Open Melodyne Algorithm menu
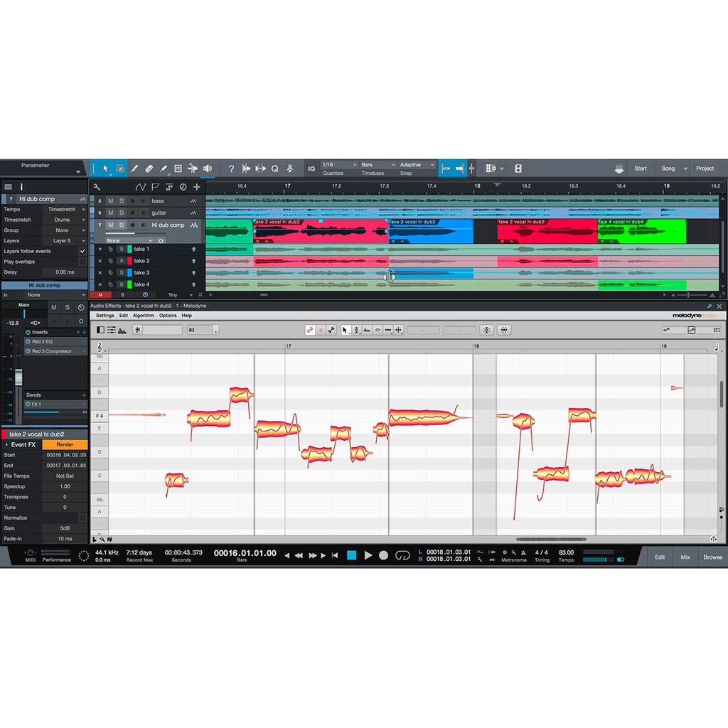Viewport: 728px width, 728px height. [x=143, y=315]
